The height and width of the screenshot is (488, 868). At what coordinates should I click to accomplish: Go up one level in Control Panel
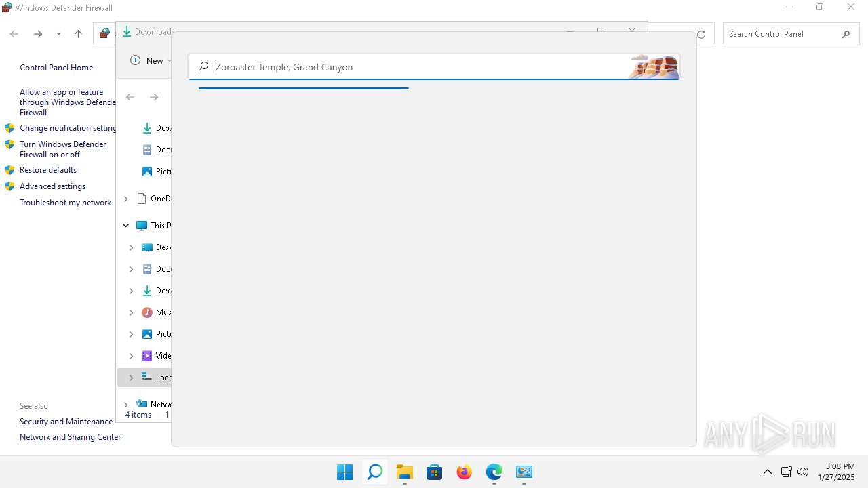pyautogui.click(x=78, y=34)
